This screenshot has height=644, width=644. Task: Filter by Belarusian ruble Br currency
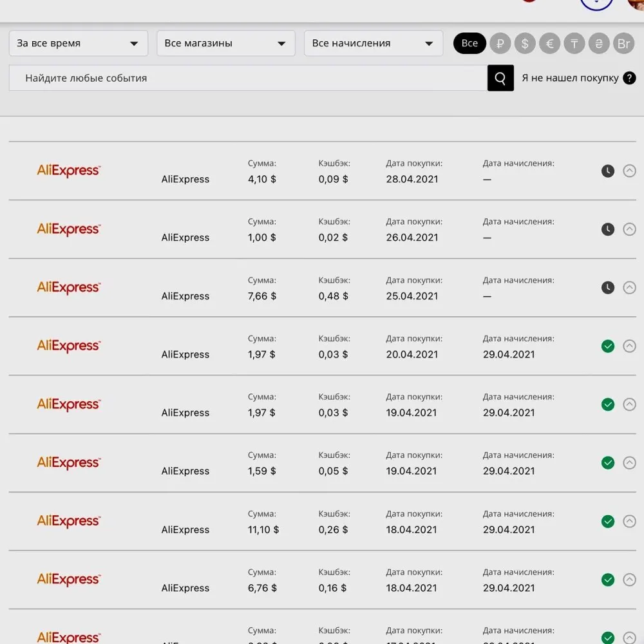tap(623, 43)
